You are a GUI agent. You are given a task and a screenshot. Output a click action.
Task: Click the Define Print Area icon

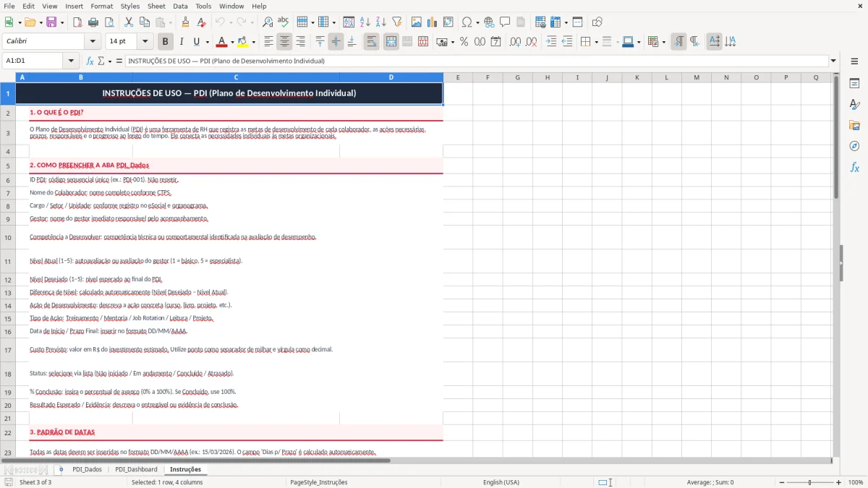[x=540, y=22]
